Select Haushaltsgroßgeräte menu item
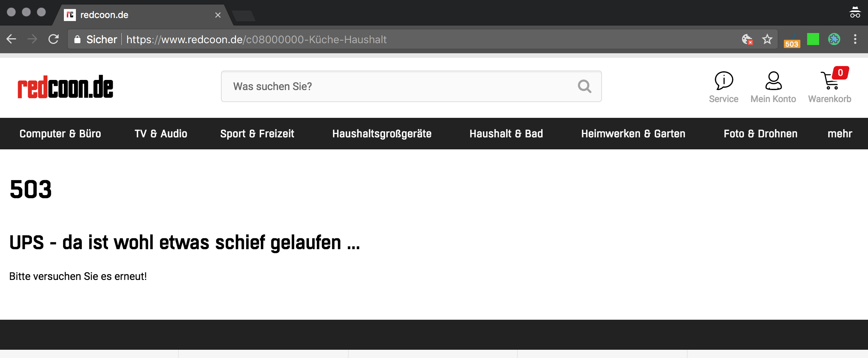The width and height of the screenshot is (868, 358). (382, 134)
